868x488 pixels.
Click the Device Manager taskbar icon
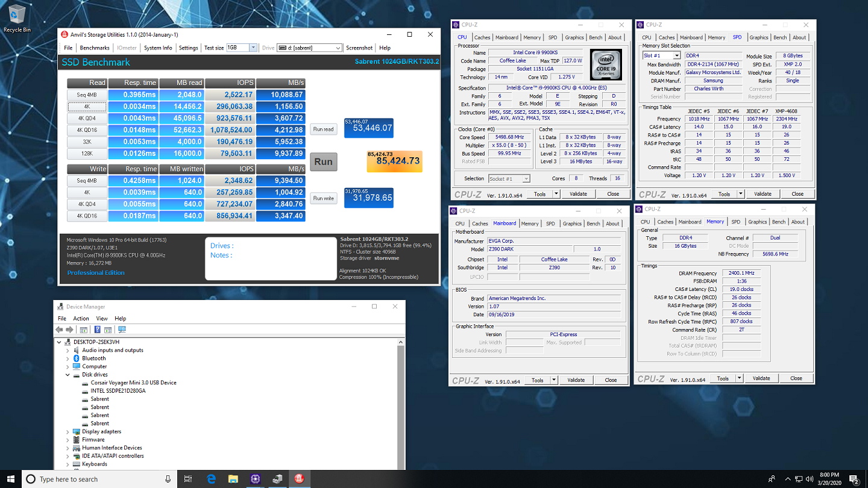277,479
